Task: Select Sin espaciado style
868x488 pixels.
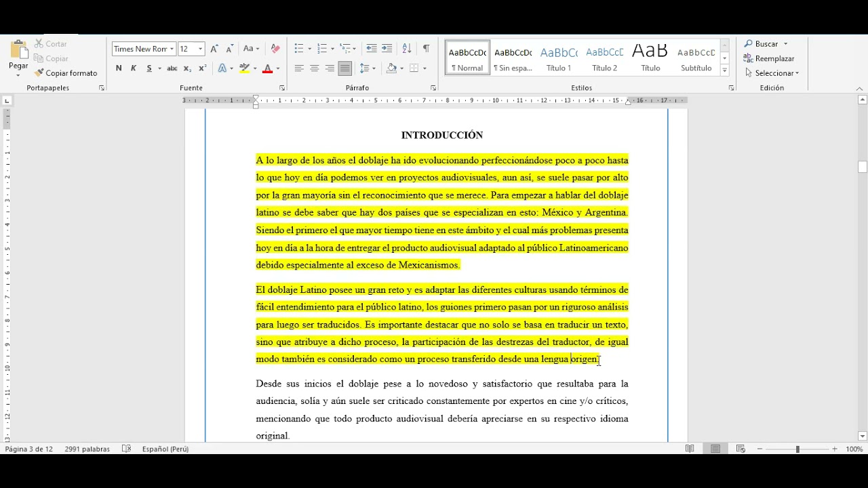Action: point(513,58)
